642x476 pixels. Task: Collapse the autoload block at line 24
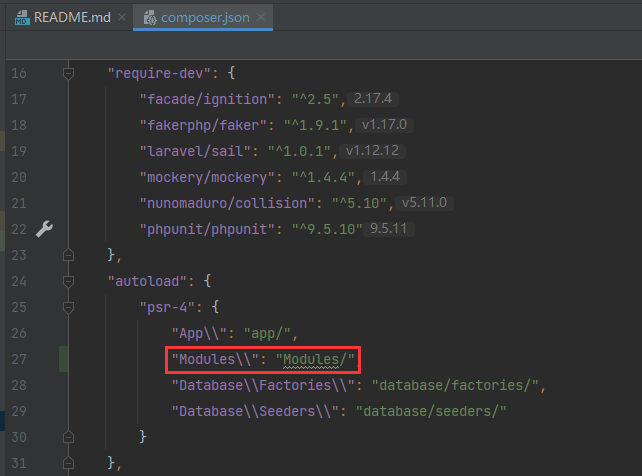(69, 281)
